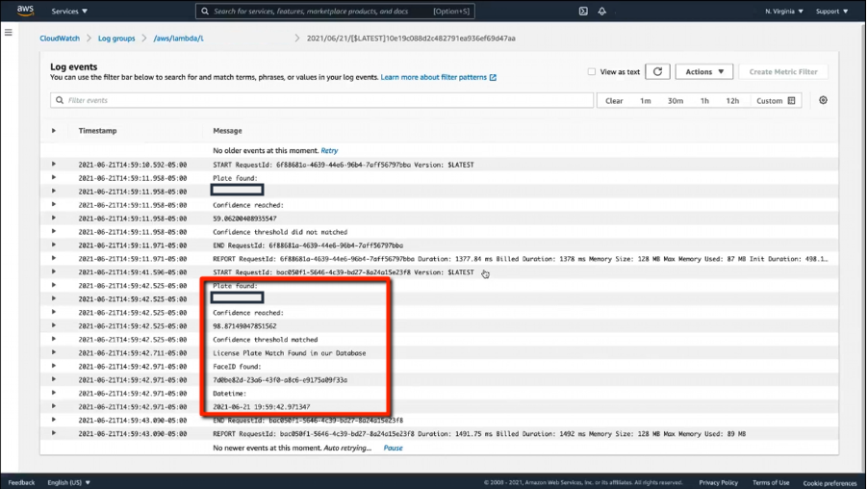This screenshot has height=489, width=868.
Task: Open the English (US) language selector
Action: tap(68, 482)
